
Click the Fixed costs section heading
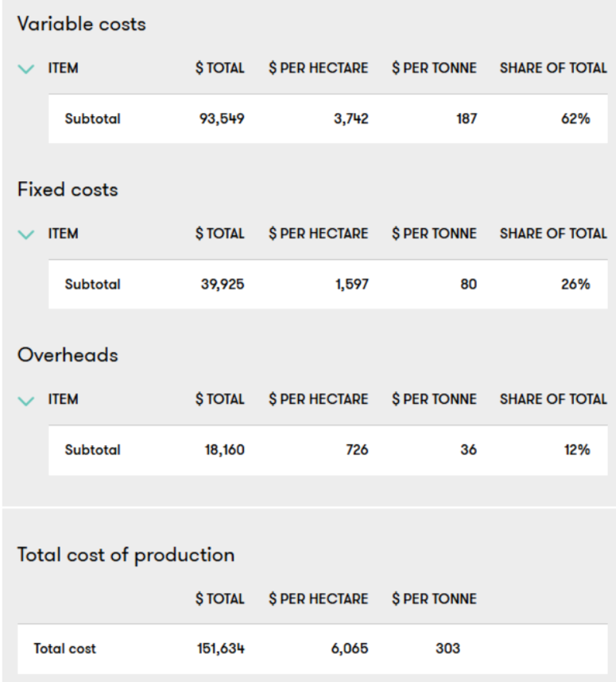[68, 190]
